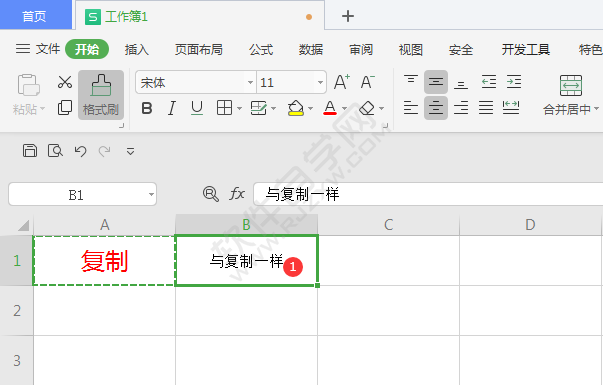The width and height of the screenshot is (603, 385).
Task: Switch to 插入 Insert tab
Action: 137,50
